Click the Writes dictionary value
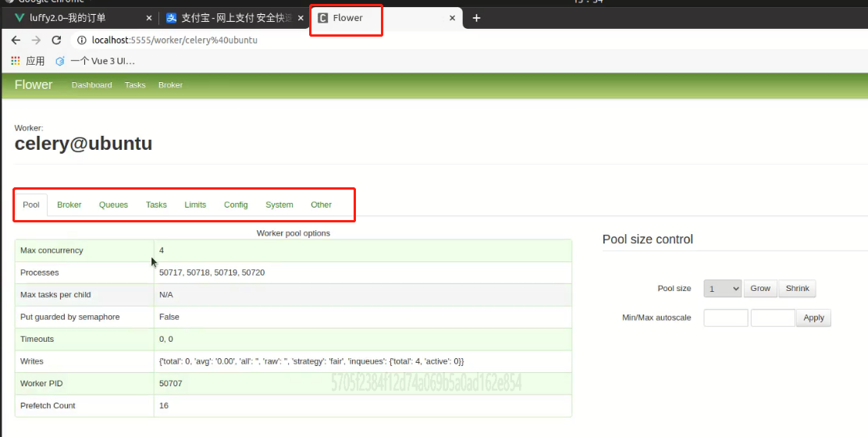Screen dimensions: 868x437 (x=311, y=361)
